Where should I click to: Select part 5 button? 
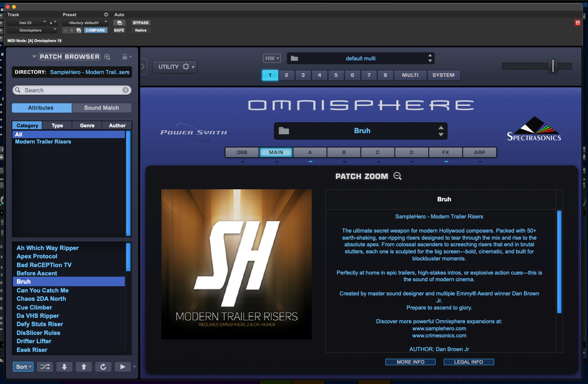336,75
